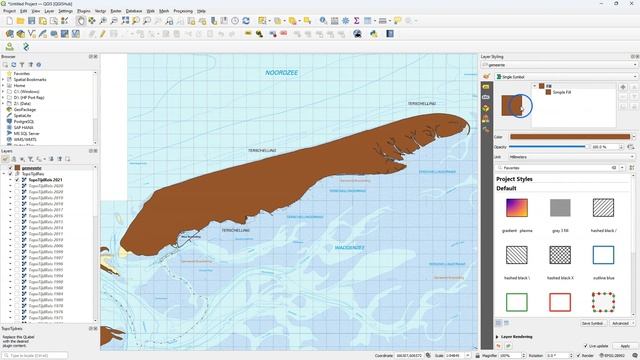Toggle the Render checkbox in the status bar
Viewport: 640px width, 360px height.
pos(579,356)
